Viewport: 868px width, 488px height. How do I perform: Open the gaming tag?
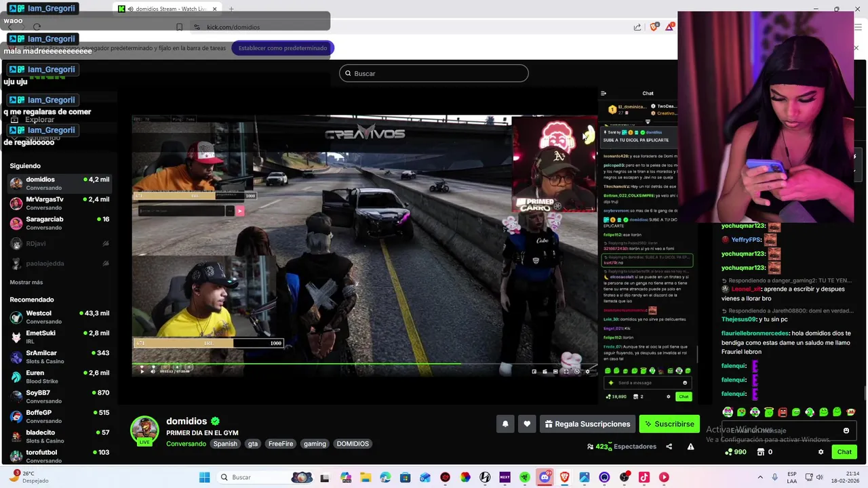tap(315, 444)
